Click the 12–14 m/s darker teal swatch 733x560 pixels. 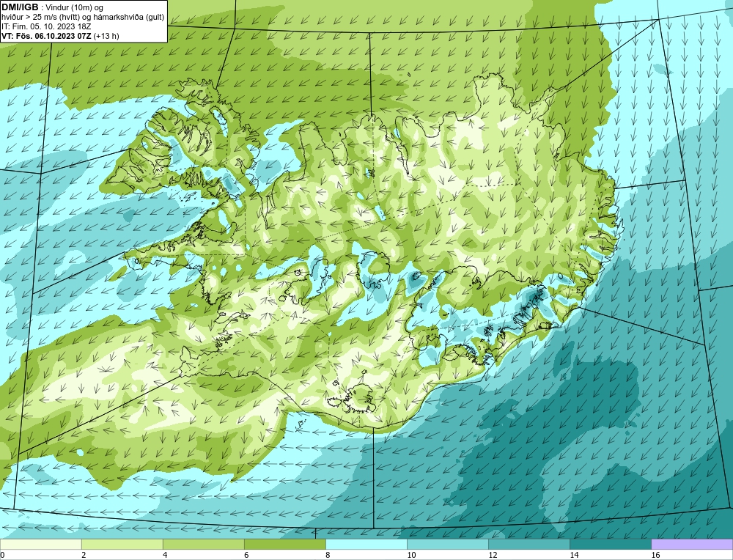pos(528,544)
